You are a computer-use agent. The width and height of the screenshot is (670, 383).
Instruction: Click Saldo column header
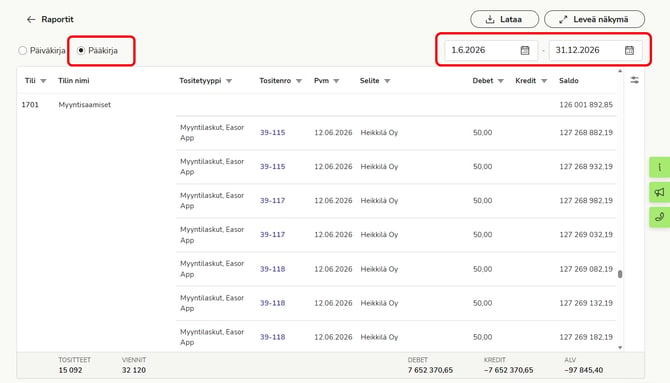coord(569,80)
